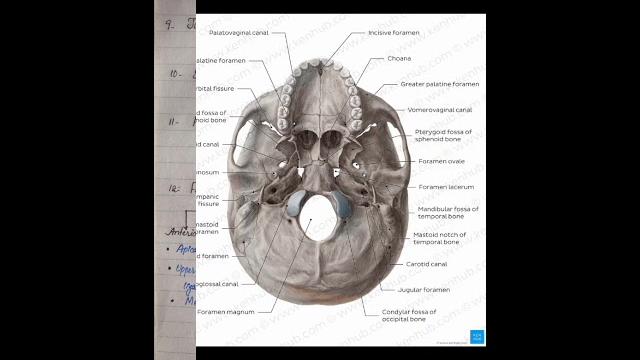Click the foramen magnum opening on skull

coord(318,218)
